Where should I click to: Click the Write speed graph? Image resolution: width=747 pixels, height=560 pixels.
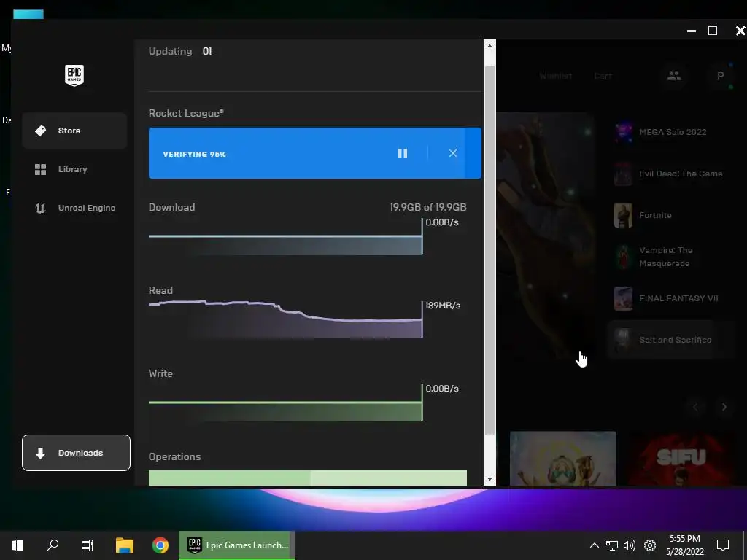(x=285, y=402)
